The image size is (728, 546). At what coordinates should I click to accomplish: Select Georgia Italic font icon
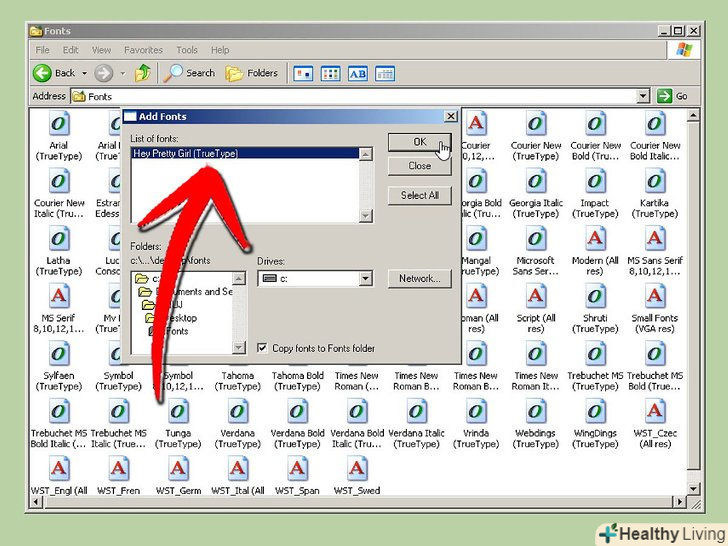click(536, 181)
